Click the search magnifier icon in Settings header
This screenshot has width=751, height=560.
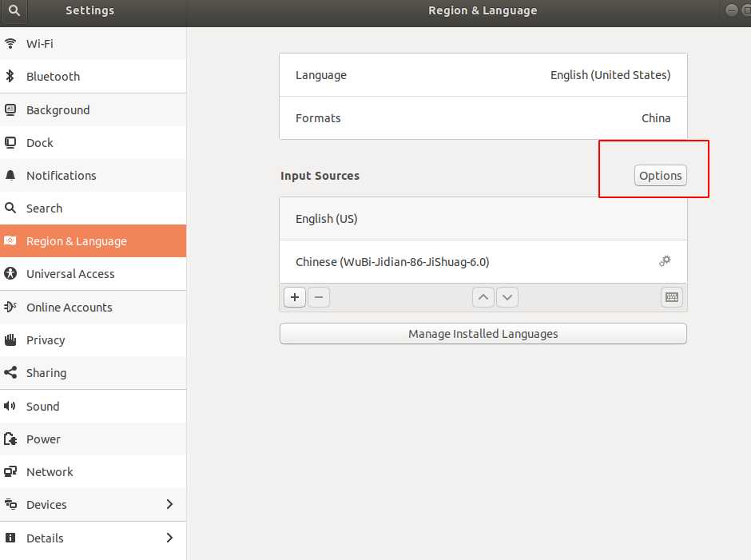15,11
